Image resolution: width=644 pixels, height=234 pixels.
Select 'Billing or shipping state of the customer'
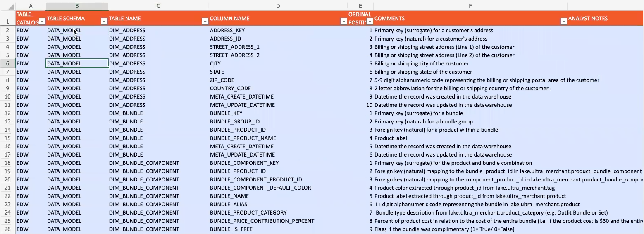click(470, 72)
